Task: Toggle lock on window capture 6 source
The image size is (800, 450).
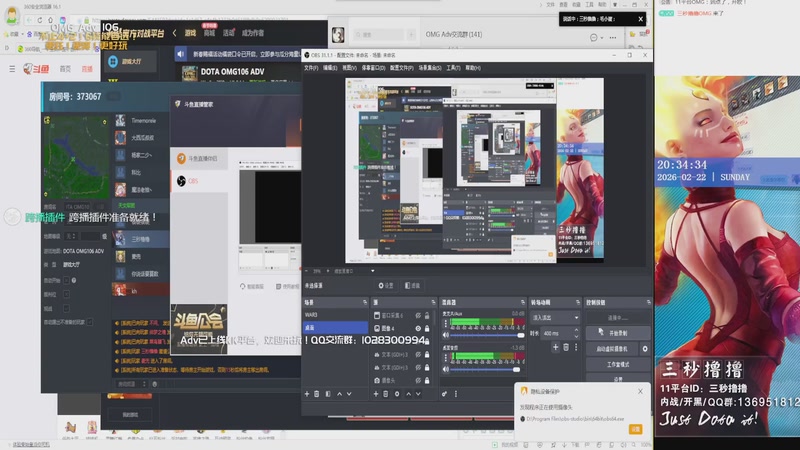Action: (427, 316)
